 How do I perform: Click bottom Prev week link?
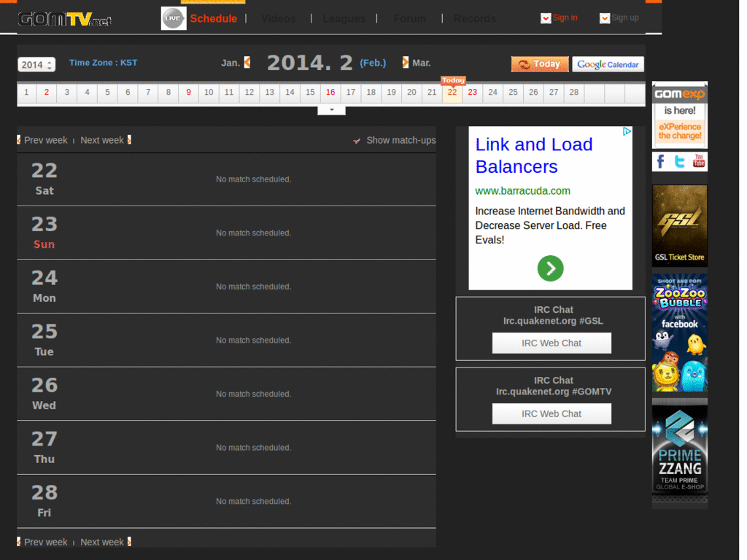coord(46,542)
